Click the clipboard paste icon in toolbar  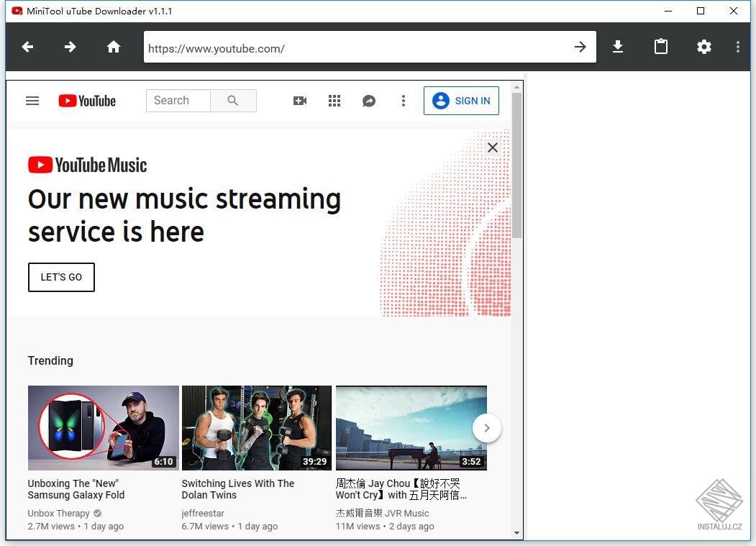660,47
